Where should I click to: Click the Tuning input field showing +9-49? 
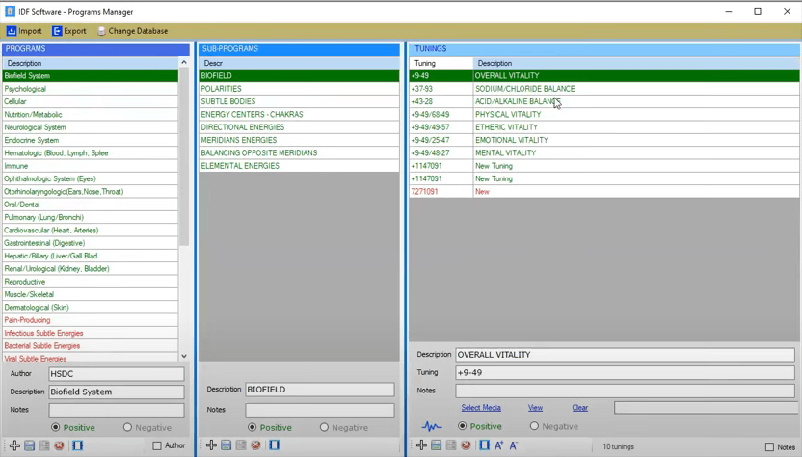click(x=624, y=373)
